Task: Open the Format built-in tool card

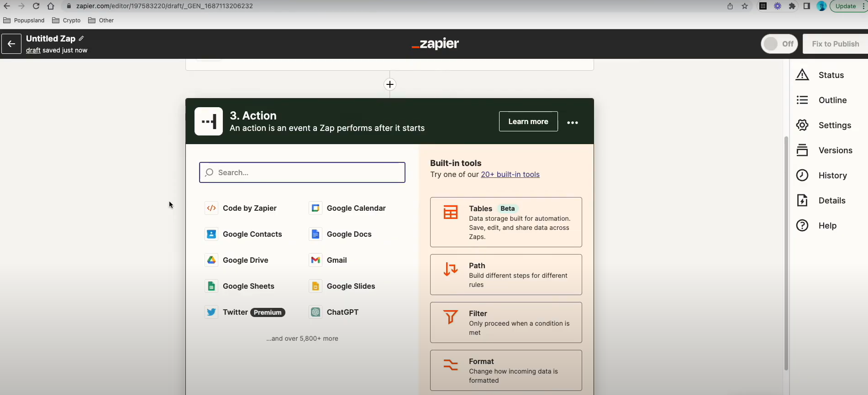Action: (x=506, y=370)
